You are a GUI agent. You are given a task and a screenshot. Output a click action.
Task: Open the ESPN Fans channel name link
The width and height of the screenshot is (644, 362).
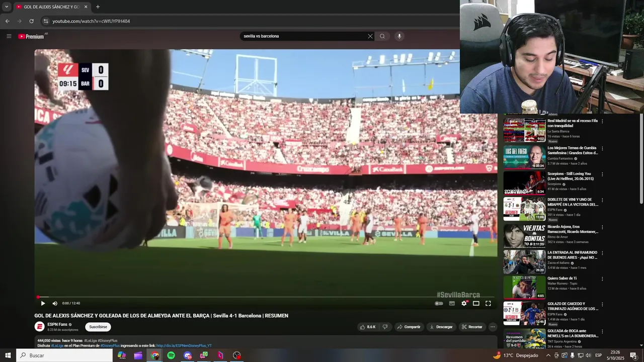57,324
